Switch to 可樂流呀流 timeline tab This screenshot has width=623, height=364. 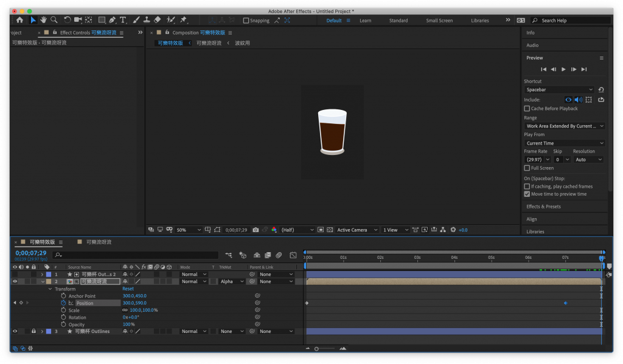tap(99, 242)
